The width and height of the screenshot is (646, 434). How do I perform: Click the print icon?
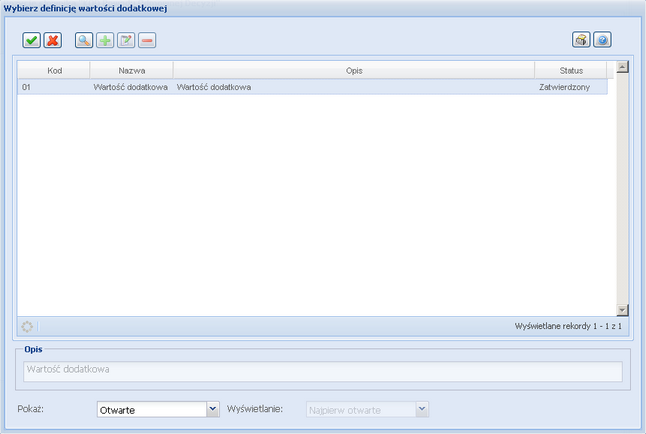pos(581,41)
